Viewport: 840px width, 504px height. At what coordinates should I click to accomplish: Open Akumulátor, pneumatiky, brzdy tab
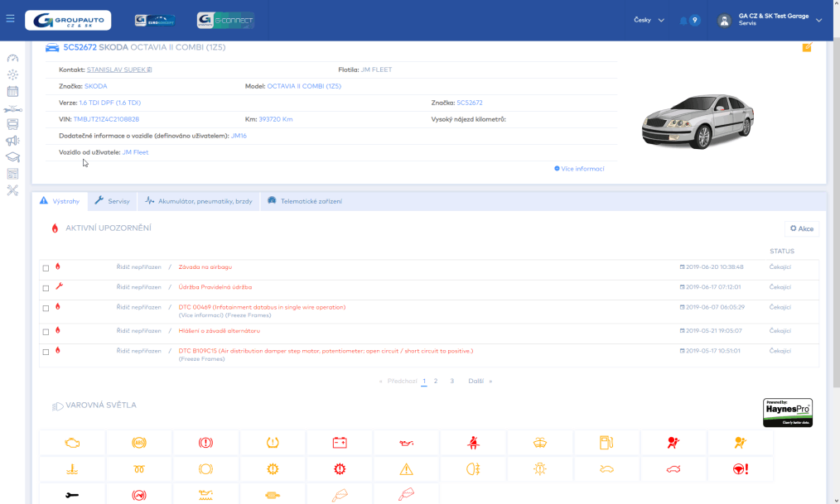click(x=199, y=201)
